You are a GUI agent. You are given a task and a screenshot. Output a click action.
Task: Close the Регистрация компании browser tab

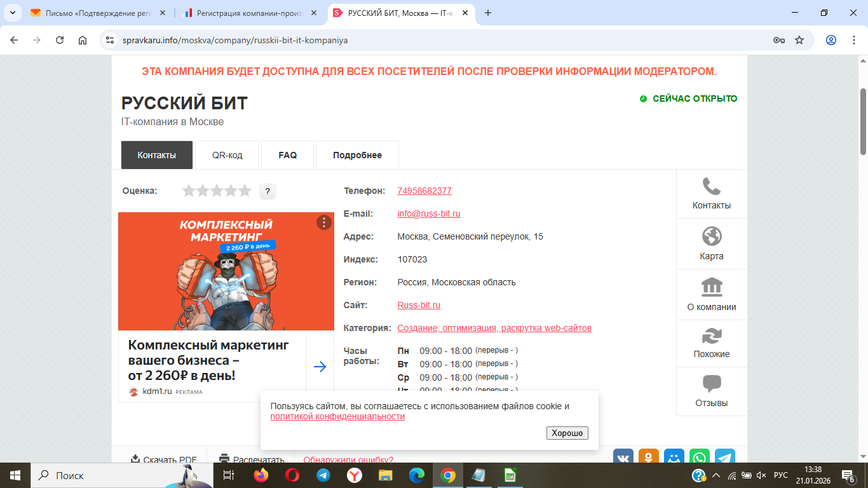[x=313, y=13]
